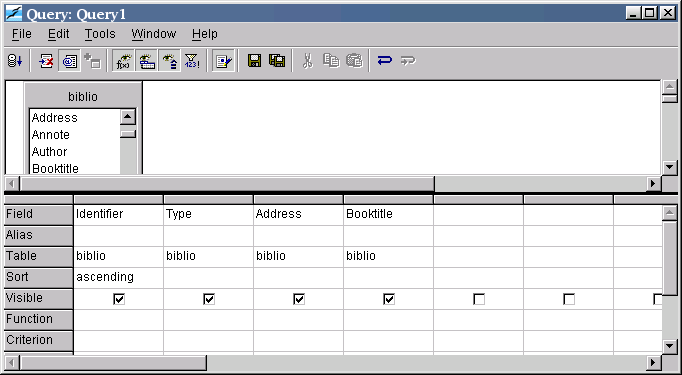Click biblio field list scrollbar thumb
This screenshot has width=682, height=375.
coord(128,134)
